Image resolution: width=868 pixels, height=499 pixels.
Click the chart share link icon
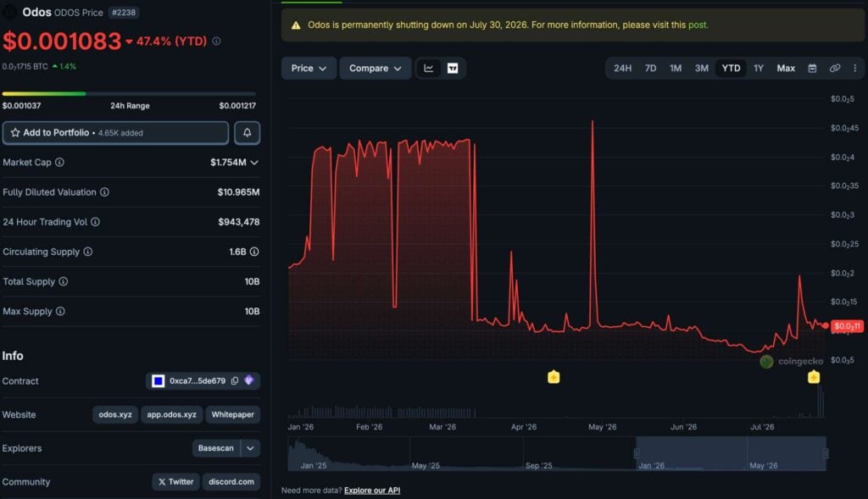(835, 68)
